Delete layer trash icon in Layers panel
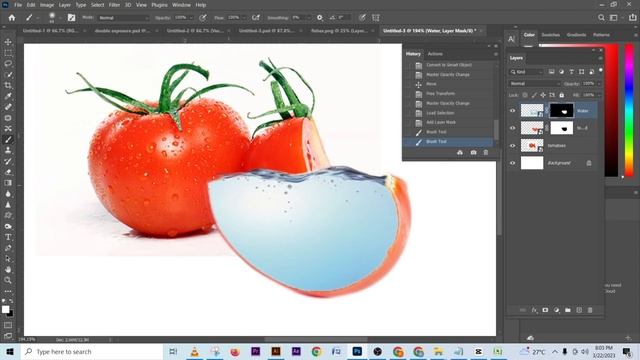Screen dimensions: 640x360 click(x=590, y=310)
